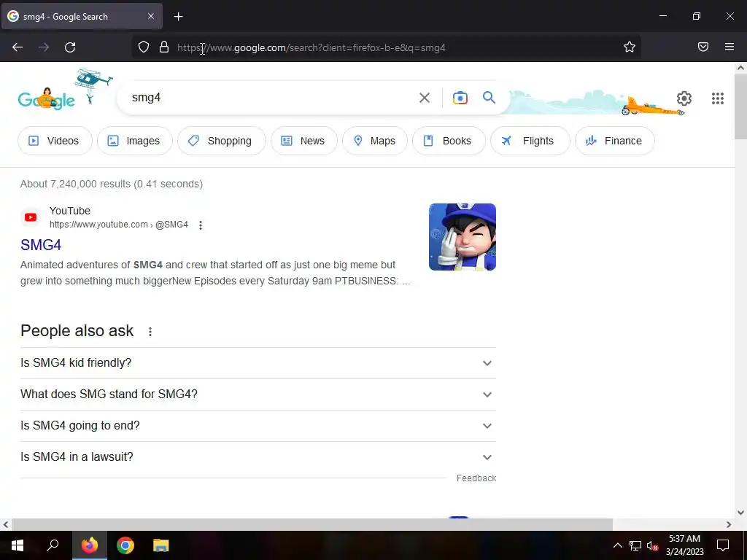Image resolution: width=747 pixels, height=560 pixels.
Task: Click the scroll down arrow
Action: point(740,513)
